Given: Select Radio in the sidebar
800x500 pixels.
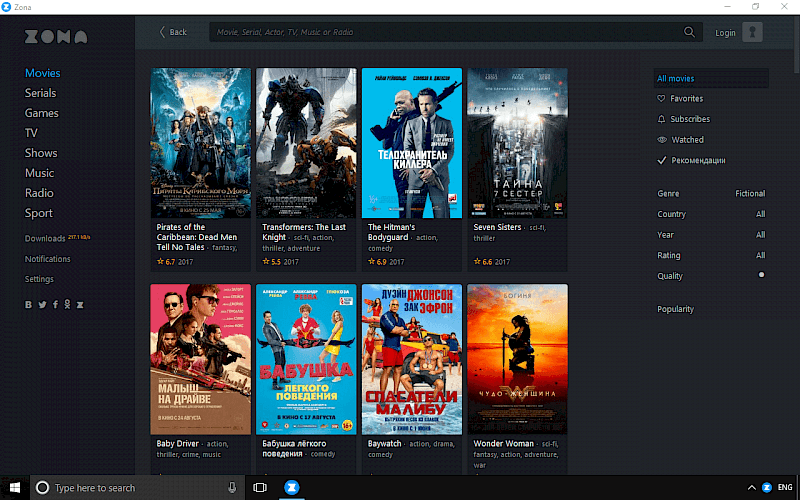Looking at the screenshot, I should (x=39, y=193).
